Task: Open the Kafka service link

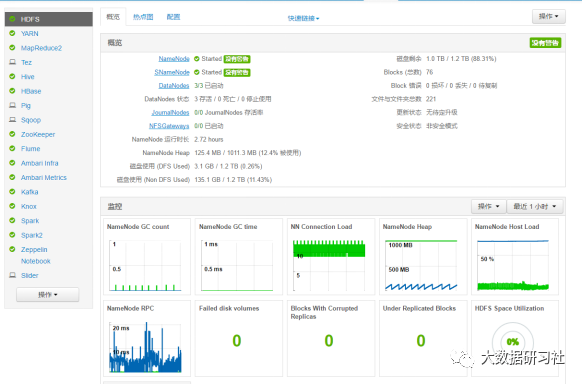Action: tap(29, 192)
